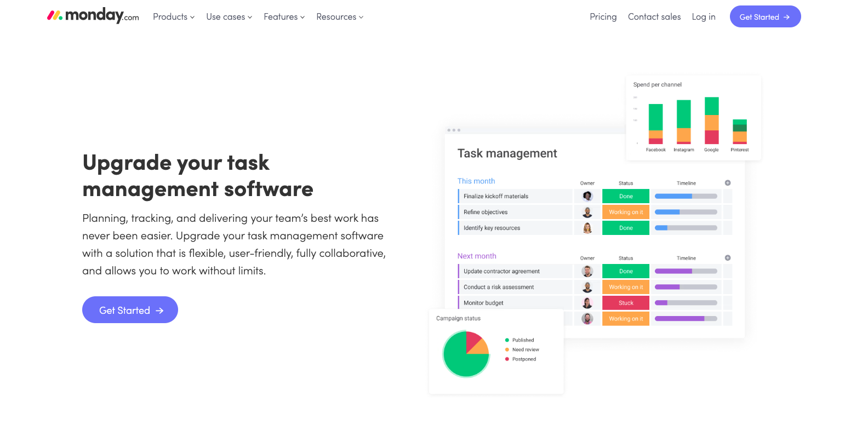Select the Timeline column header under This month
The width and height of the screenshot is (868, 425).
pos(686,183)
